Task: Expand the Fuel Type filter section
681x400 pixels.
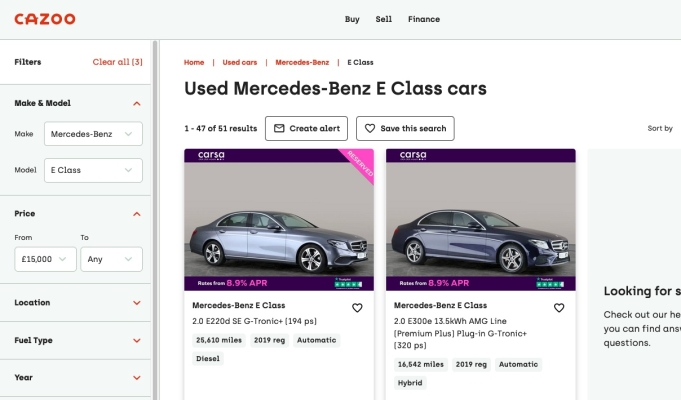Action: click(x=137, y=340)
